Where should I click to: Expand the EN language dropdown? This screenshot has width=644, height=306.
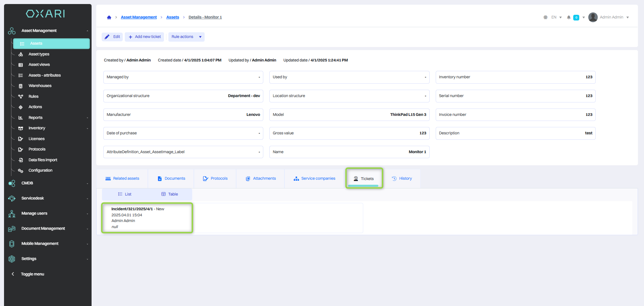(x=556, y=17)
